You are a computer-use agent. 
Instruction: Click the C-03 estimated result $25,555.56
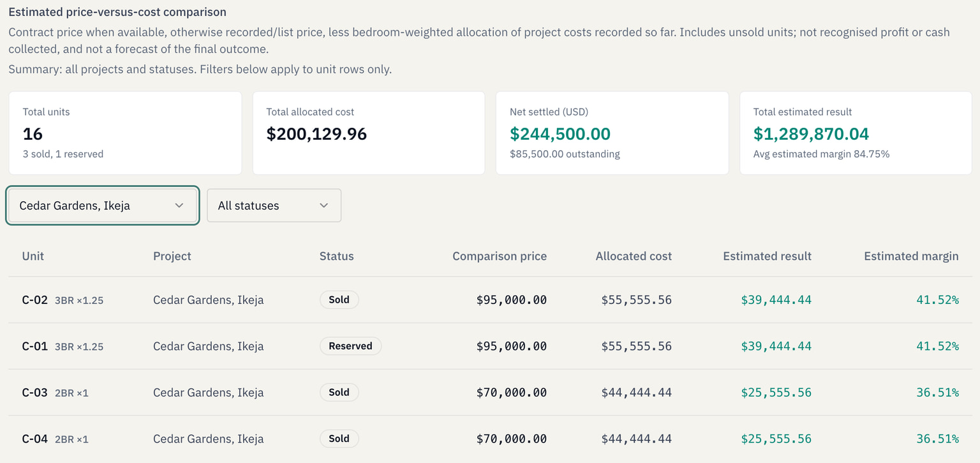(776, 393)
